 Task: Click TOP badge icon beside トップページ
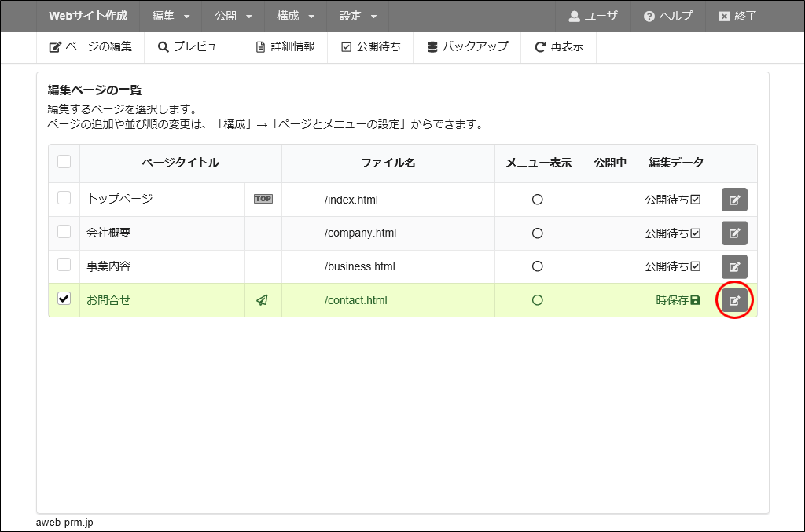click(263, 199)
